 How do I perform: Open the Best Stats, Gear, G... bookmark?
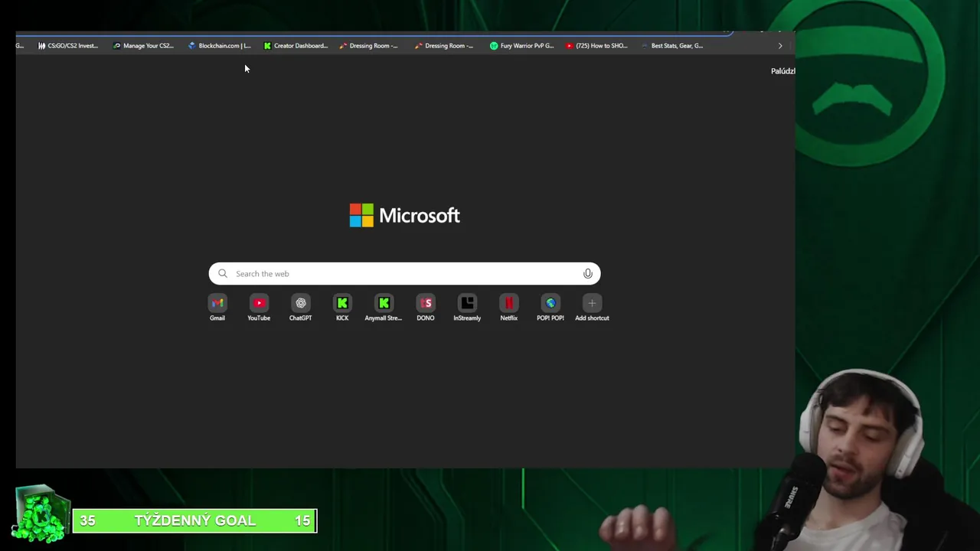[x=672, y=46]
